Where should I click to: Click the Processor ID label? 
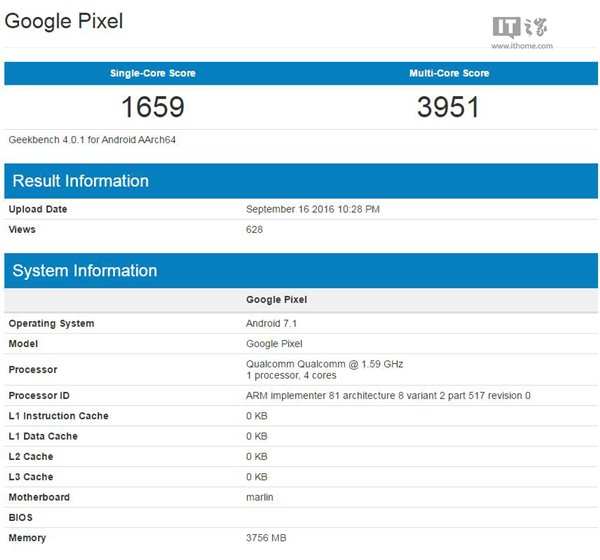click(39, 395)
